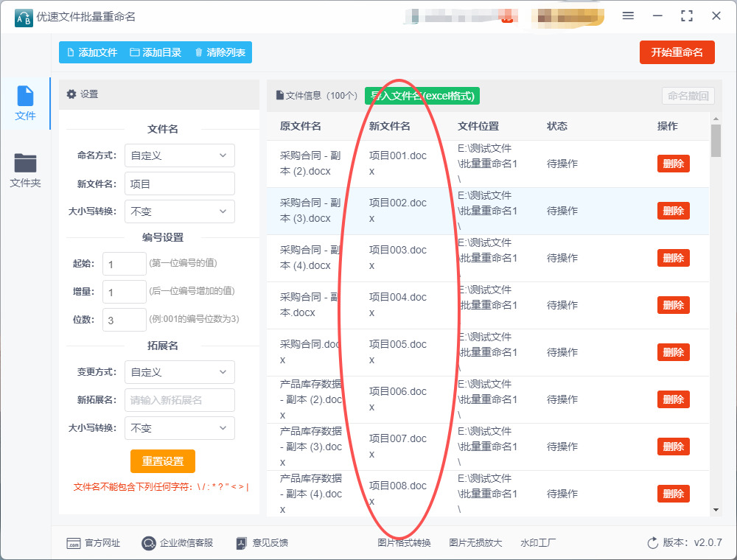Viewport: 737px width, 560px height.
Task: Expand the 变更方式 extension dropdown
Action: click(x=180, y=372)
